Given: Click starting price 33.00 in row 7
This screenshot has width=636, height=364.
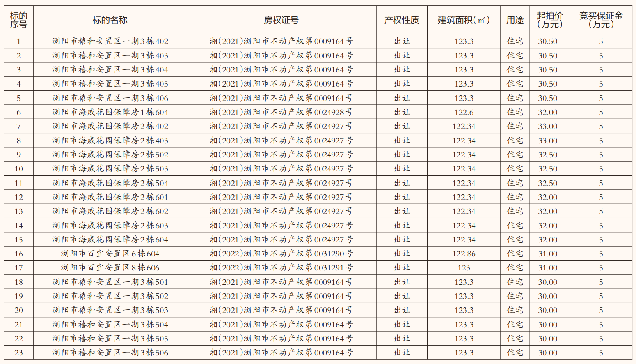Looking at the screenshot, I should pos(548,126).
